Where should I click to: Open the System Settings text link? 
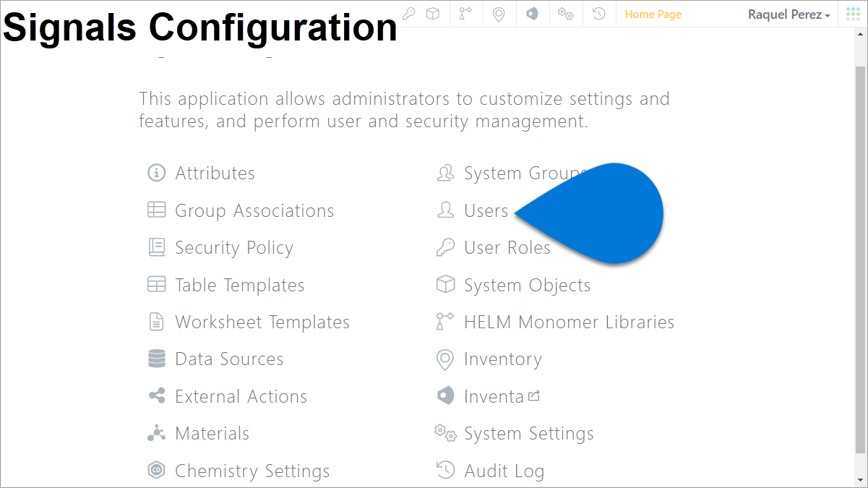click(529, 435)
